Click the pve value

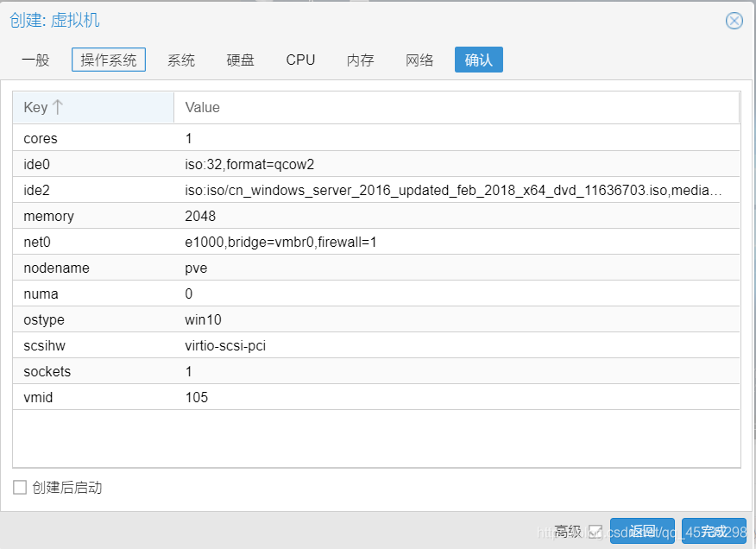196,268
